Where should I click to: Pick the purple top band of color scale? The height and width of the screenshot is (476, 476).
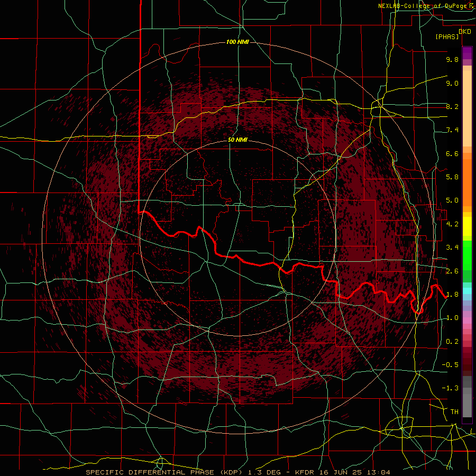(x=467, y=53)
